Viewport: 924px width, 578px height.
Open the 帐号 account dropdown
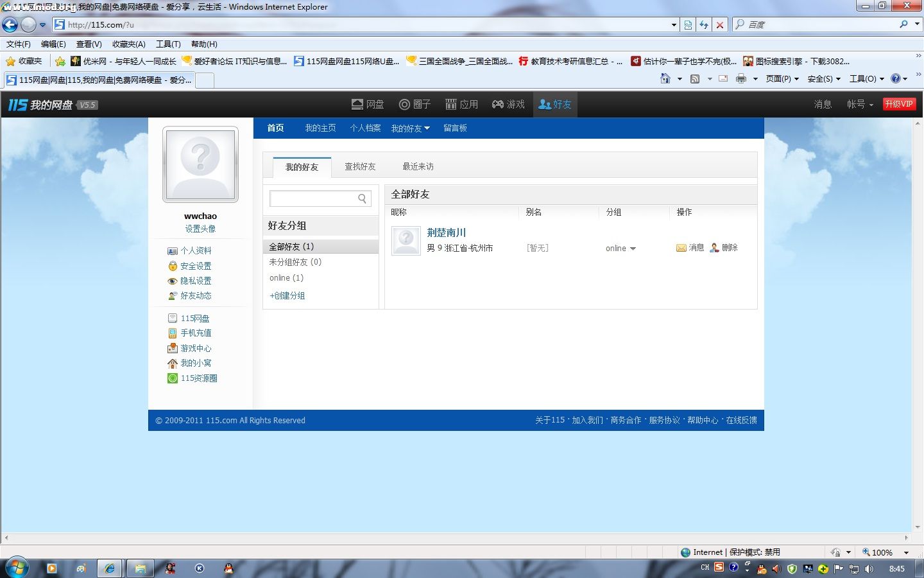860,104
